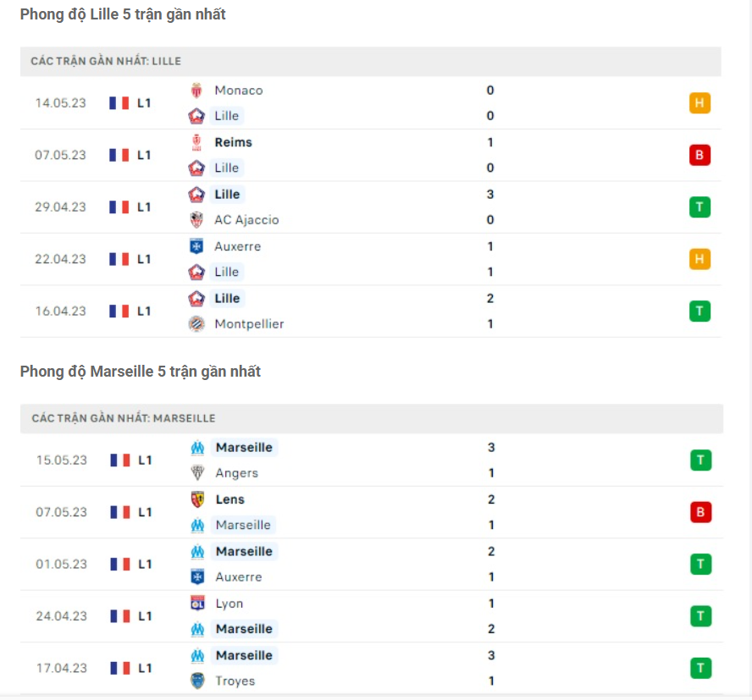
Task: Click the Auxerre club crest
Action: click(196, 245)
